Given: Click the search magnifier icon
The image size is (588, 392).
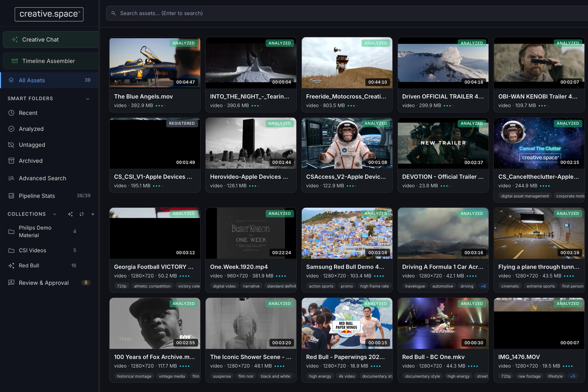Looking at the screenshot, I should pyautogui.click(x=113, y=13).
